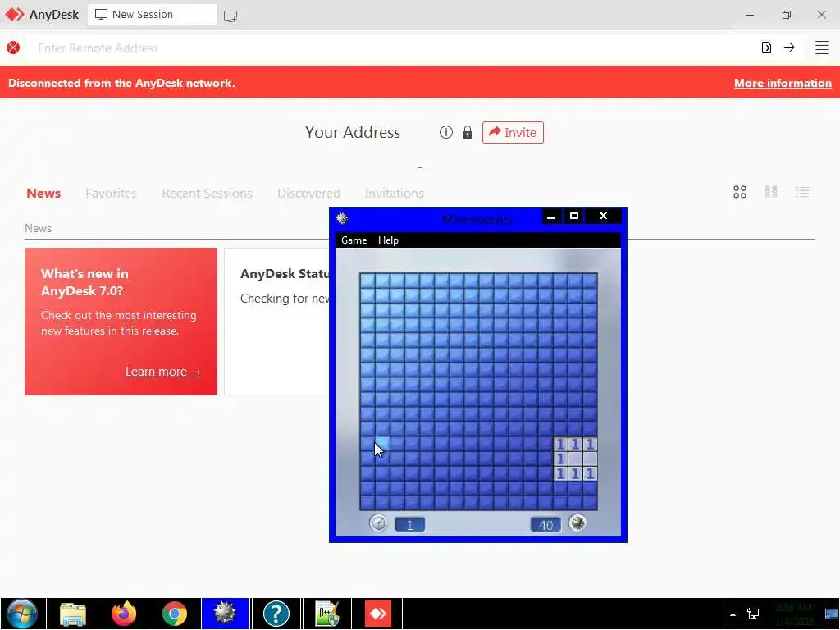Open the help question mark taskbar icon
The height and width of the screenshot is (630, 840).
276,614
